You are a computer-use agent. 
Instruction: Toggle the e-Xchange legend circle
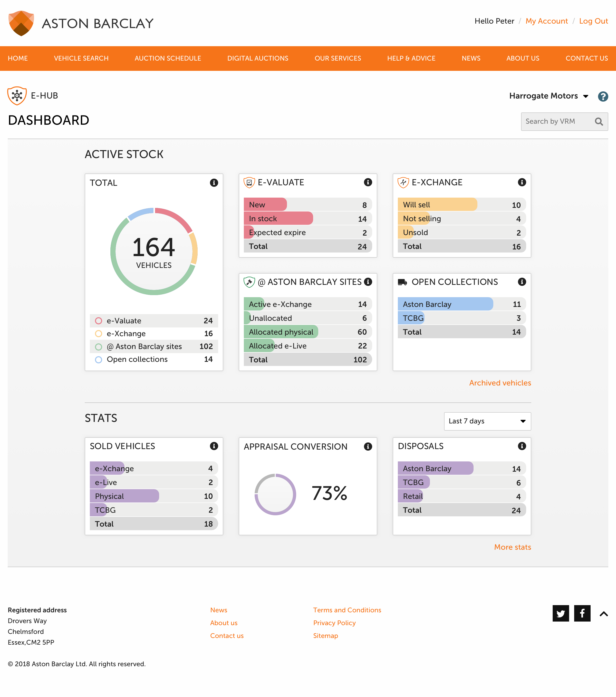click(x=99, y=334)
